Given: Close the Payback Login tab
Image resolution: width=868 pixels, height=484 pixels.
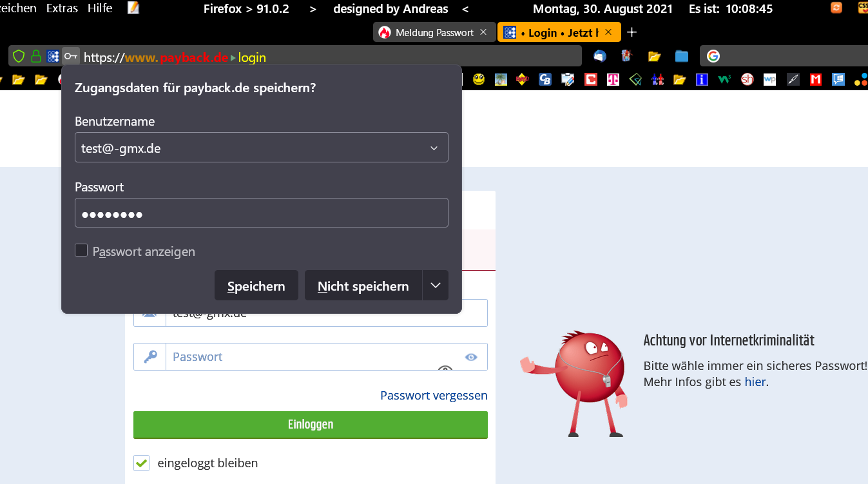Looking at the screenshot, I should point(608,32).
